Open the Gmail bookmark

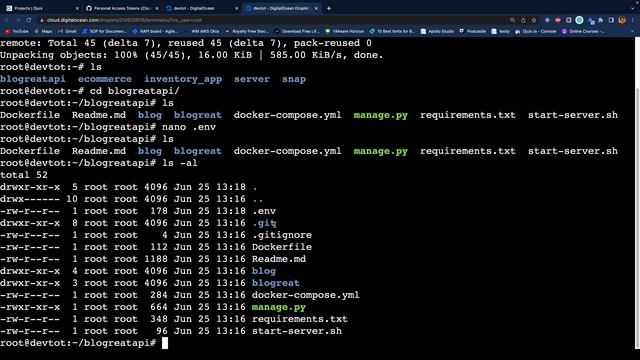[x=67, y=31]
